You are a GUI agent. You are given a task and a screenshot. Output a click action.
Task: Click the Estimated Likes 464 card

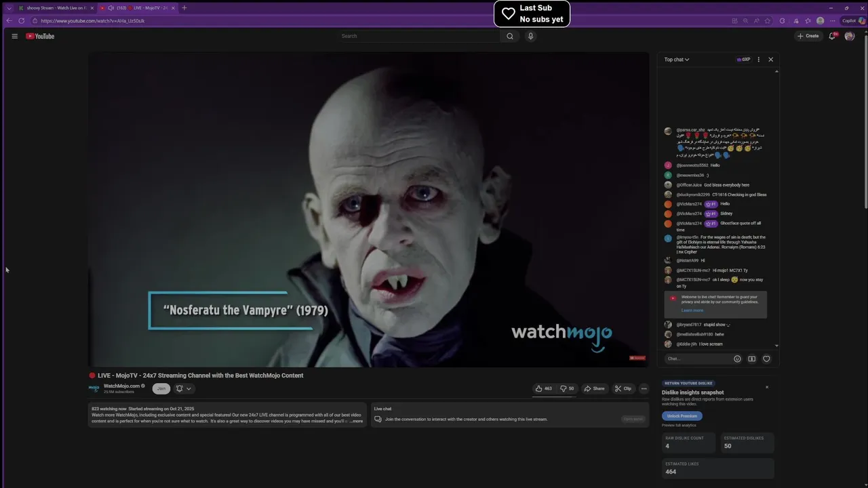pos(717,468)
